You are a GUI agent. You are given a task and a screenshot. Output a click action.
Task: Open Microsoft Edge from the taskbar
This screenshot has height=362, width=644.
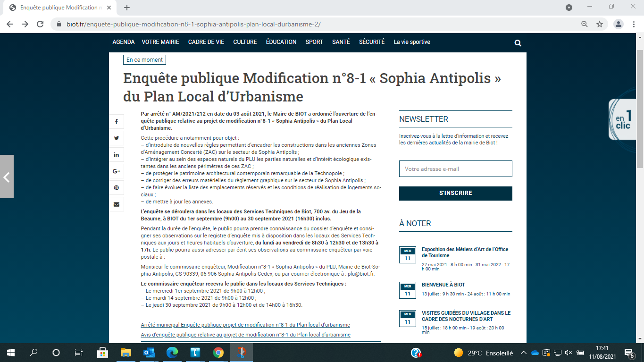[172, 353]
